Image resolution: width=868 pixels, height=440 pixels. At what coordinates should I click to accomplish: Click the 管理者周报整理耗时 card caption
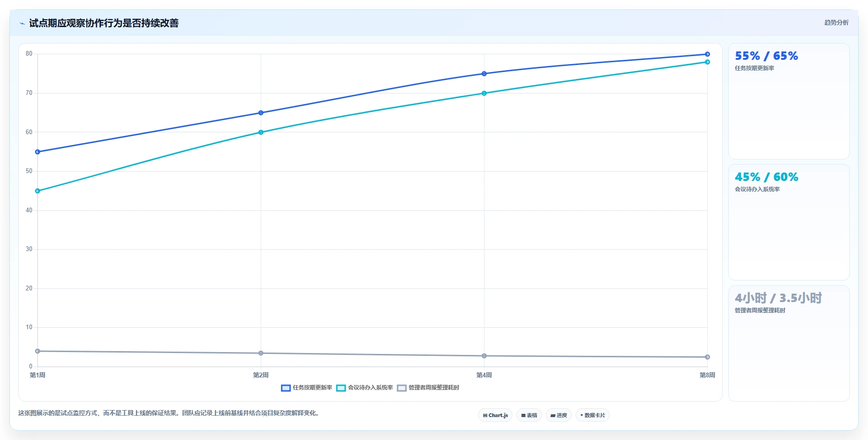pyautogui.click(x=760, y=310)
